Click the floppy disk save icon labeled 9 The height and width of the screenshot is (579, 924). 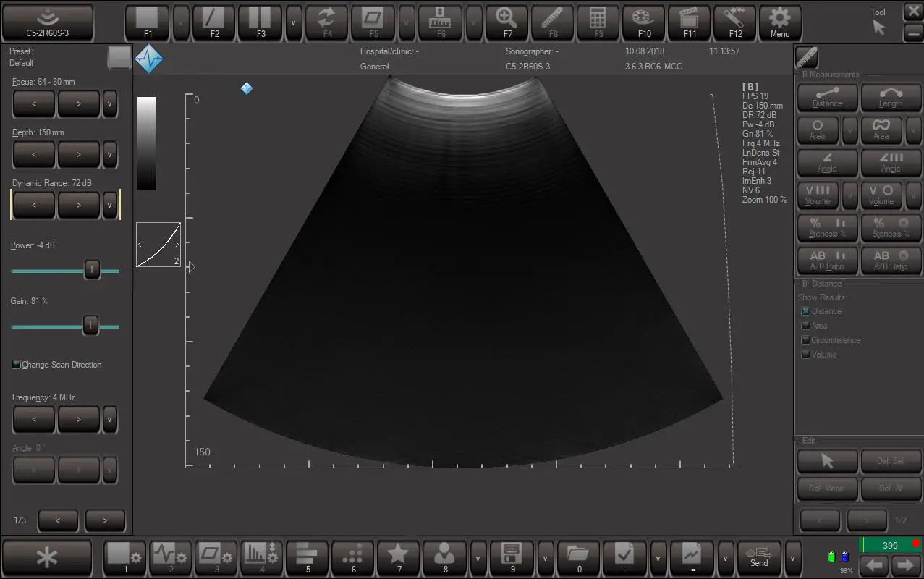[x=512, y=557]
